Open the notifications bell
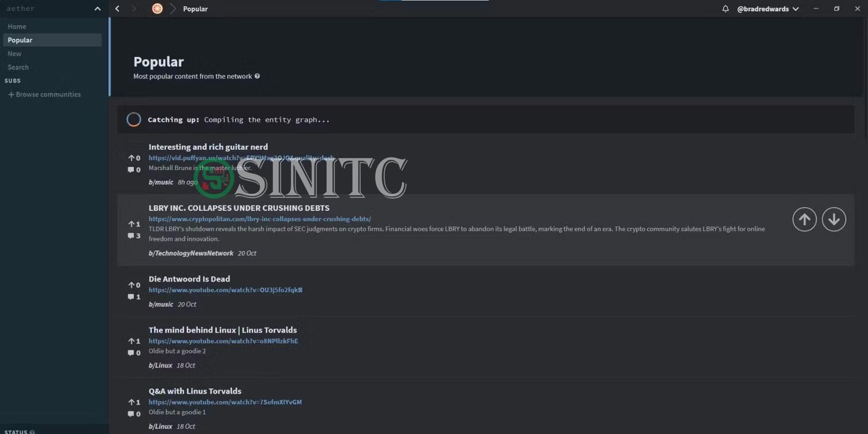Viewport: 868px width, 434px height. point(725,9)
